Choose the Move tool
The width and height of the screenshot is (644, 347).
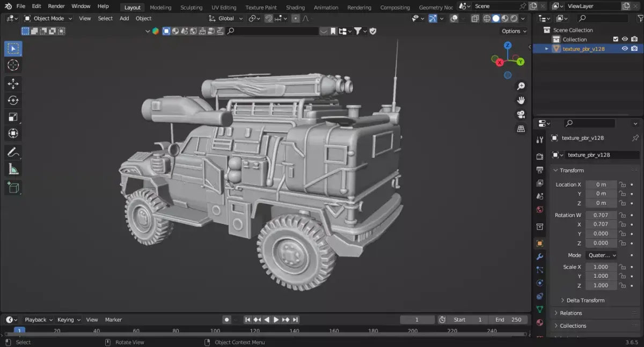[x=13, y=84]
